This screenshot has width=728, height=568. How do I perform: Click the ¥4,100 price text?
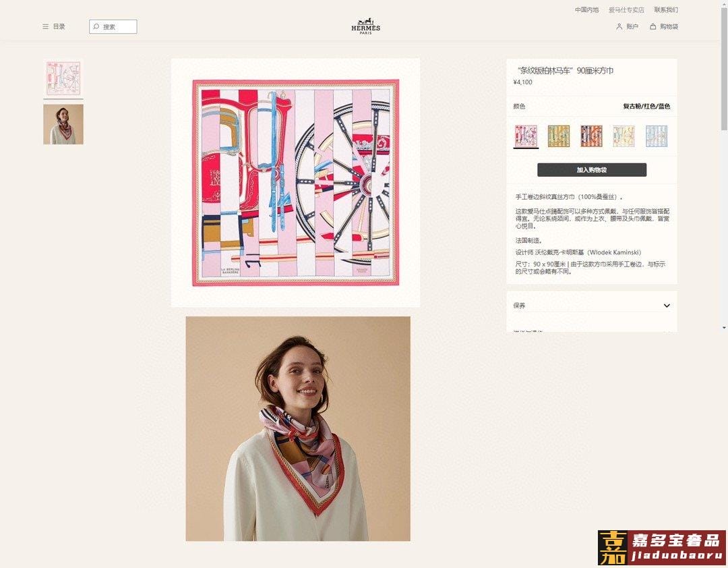(x=523, y=82)
